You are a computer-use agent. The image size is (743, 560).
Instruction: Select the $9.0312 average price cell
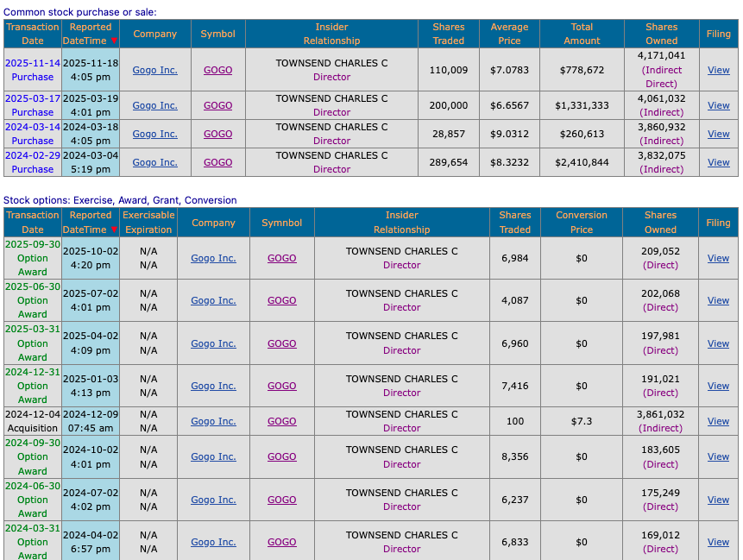pos(509,134)
